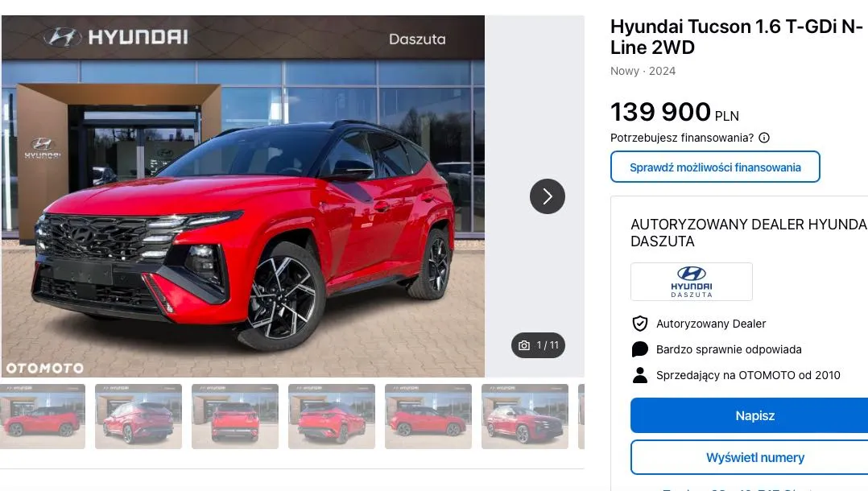This screenshot has width=868, height=491.
Task: Select the second rear-quarter thumbnail
Action: click(138, 416)
